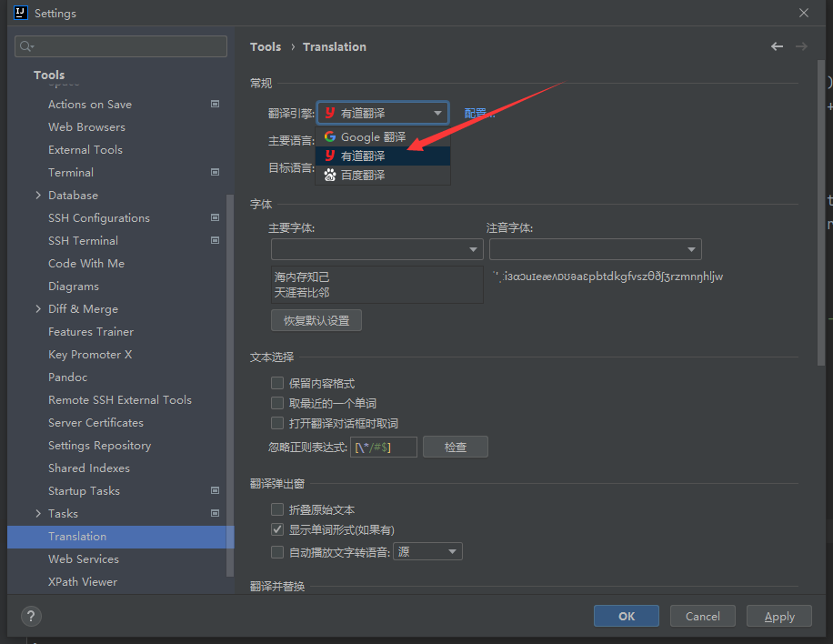Click the project-level icon beside Actions on Save

(216, 104)
